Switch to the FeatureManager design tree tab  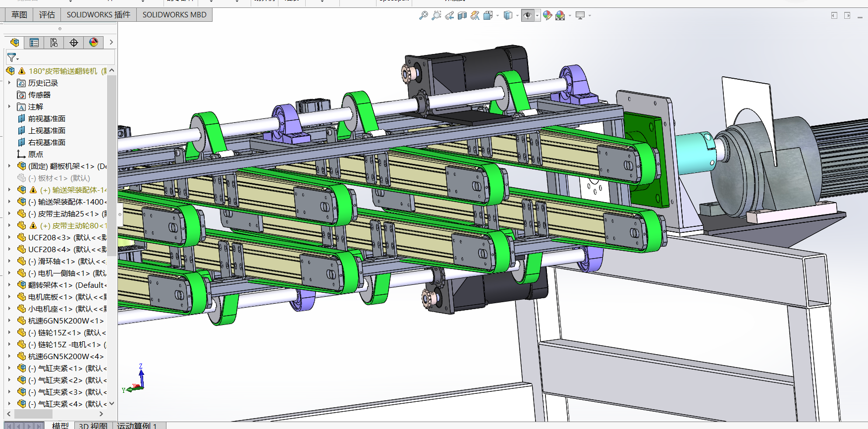tap(14, 43)
